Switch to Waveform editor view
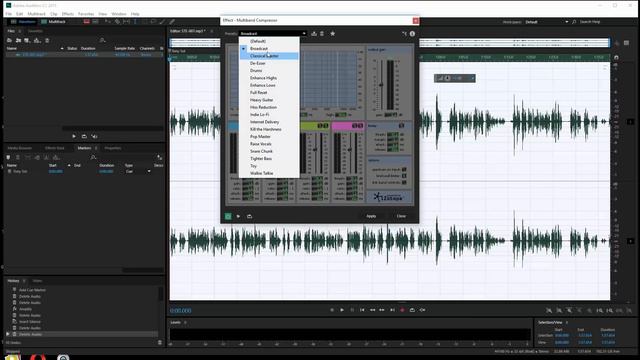 (x=23, y=22)
